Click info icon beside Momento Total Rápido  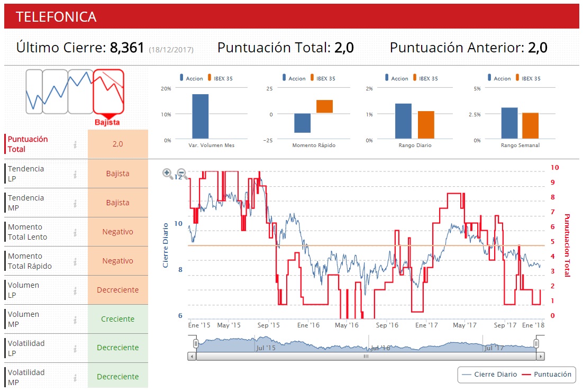(x=75, y=261)
